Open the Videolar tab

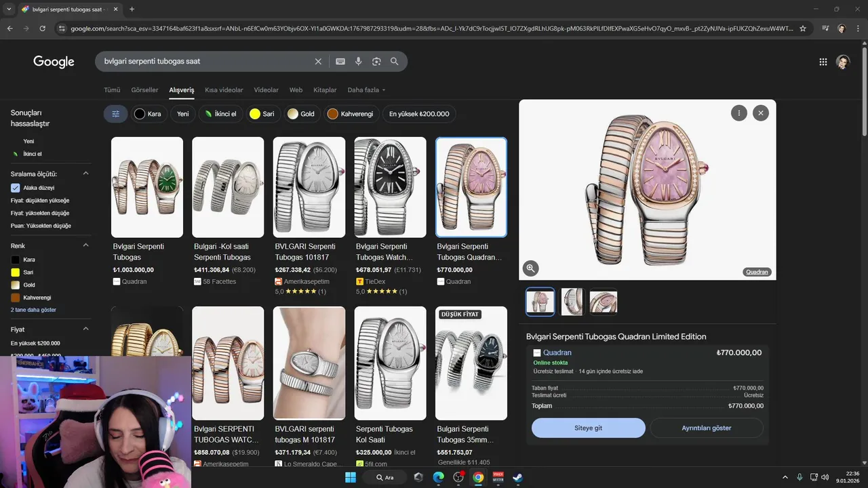[267, 90]
